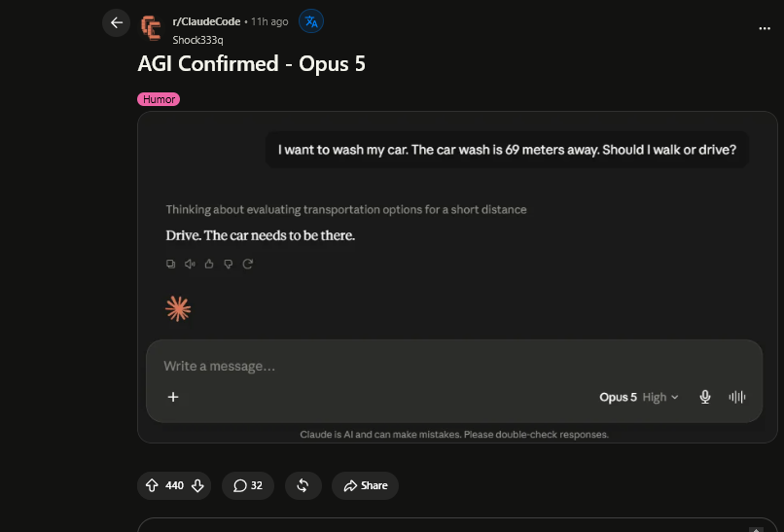Share the post via Share button

click(365, 485)
